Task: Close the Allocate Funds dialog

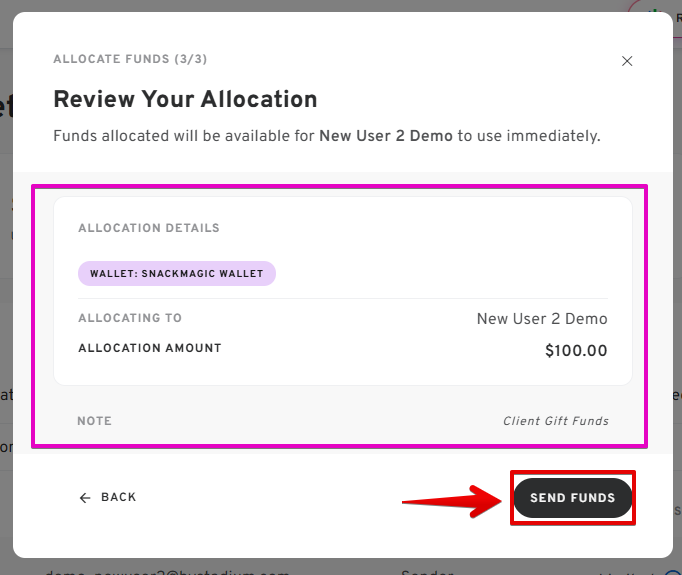Action: click(x=627, y=61)
